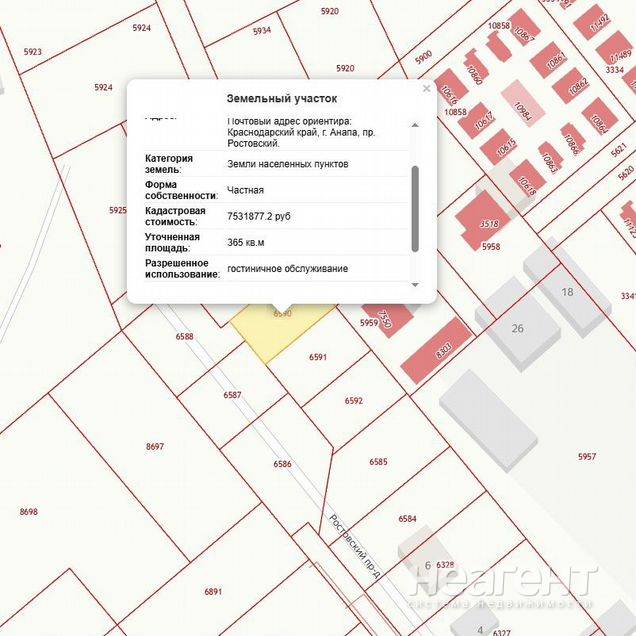Select the red building 6303
The width and height of the screenshot is (636, 636).
[435, 350]
